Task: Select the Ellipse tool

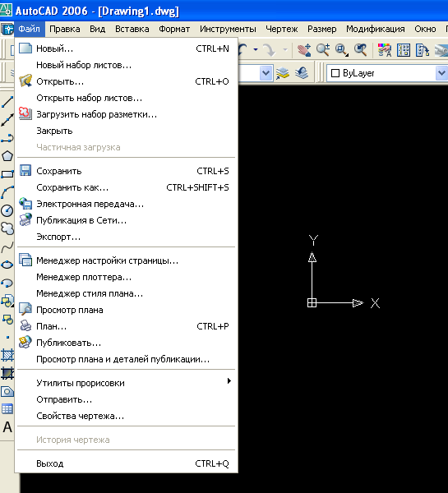Action: click(x=7, y=265)
